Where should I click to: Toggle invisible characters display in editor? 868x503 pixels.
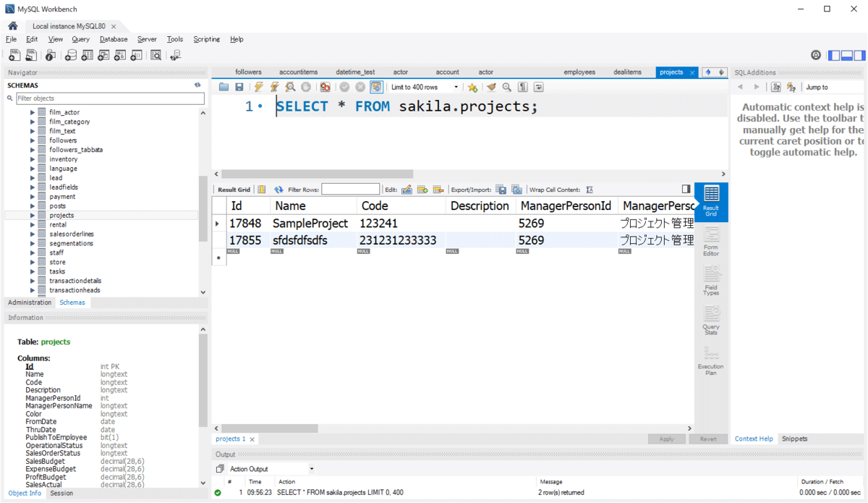pyautogui.click(x=522, y=87)
